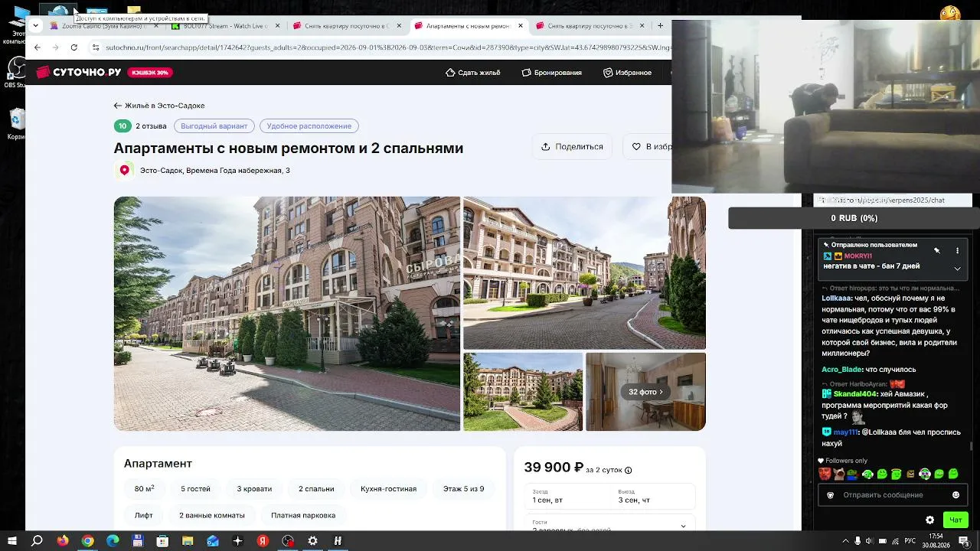The height and width of the screenshot is (551, 980).
Task: Reload the Sutochno page
Action: (73, 47)
